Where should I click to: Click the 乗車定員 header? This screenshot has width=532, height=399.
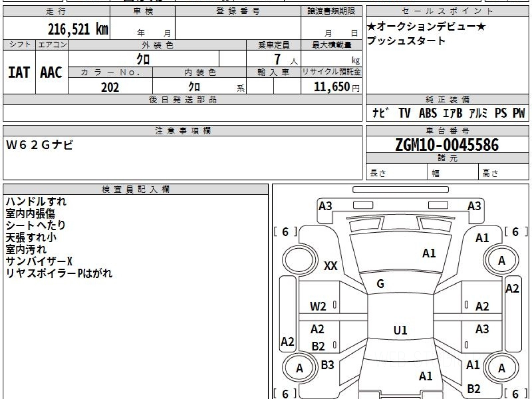point(274,45)
